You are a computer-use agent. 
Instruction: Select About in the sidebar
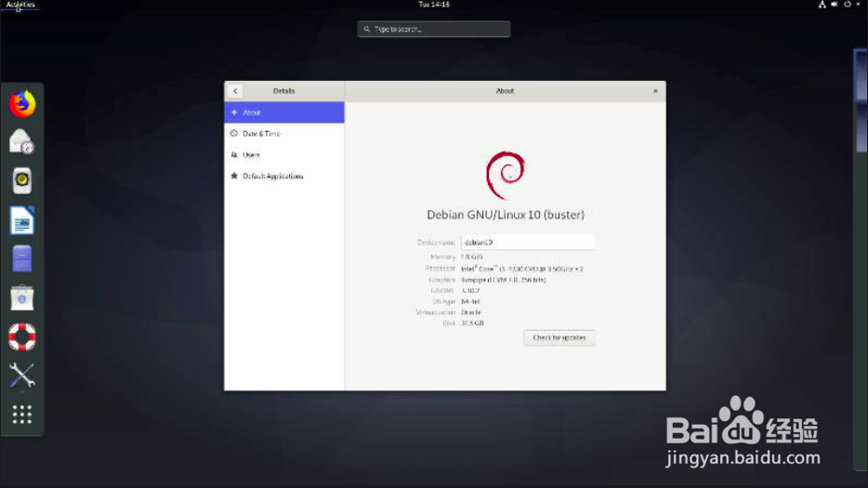pyautogui.click(x=284, y=112)
